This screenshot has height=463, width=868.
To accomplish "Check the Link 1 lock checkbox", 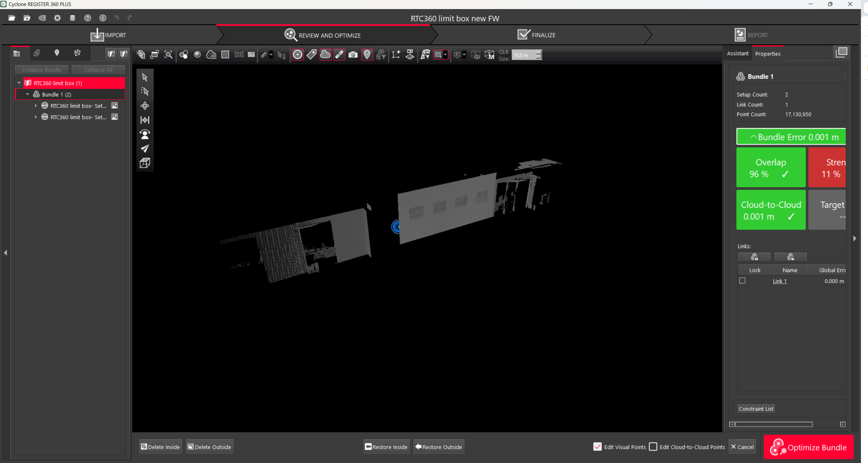I will click(742, 280).
